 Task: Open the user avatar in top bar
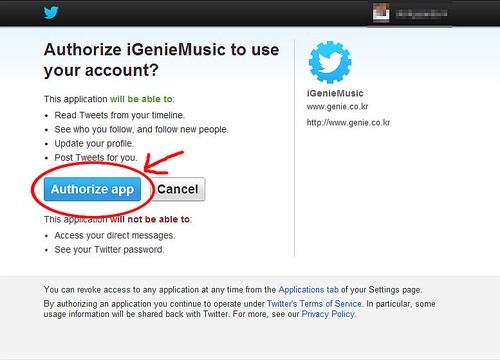[381, 13]
